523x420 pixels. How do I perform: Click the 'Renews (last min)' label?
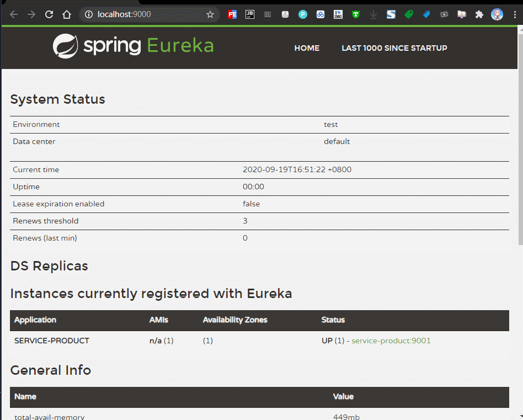45,238
